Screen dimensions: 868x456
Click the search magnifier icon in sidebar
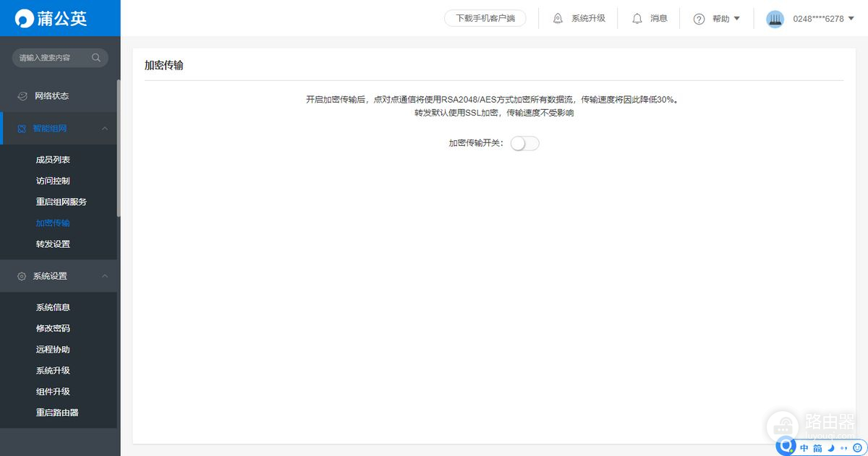[x=96, y=58]
